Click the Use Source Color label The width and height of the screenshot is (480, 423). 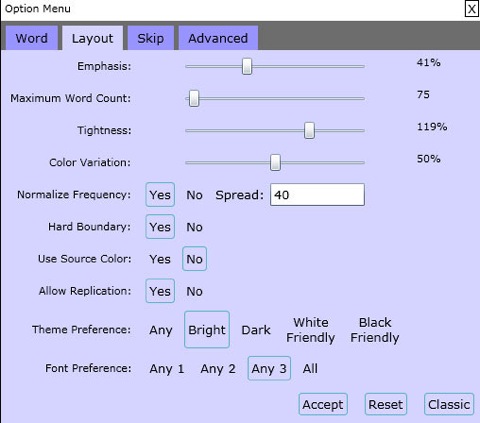point(85,259)
